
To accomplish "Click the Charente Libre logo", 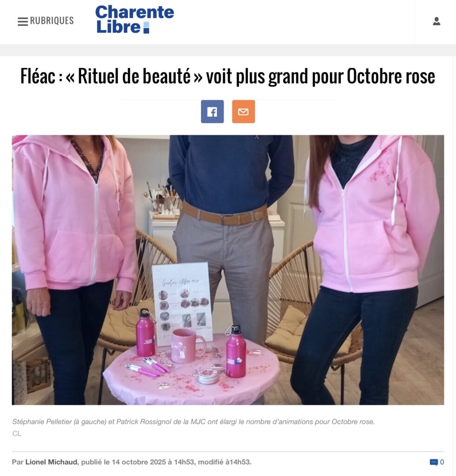I will [134, 19].
